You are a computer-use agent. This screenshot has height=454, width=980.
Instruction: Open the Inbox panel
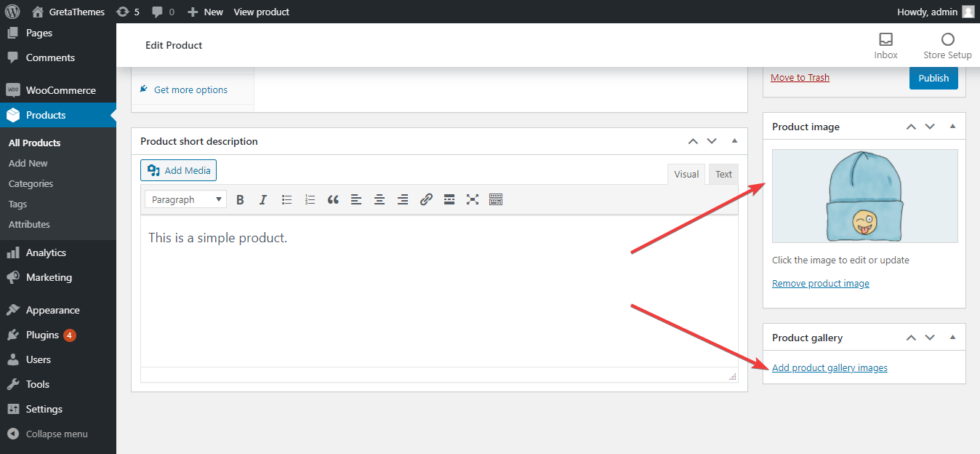(x=885, y=45)
